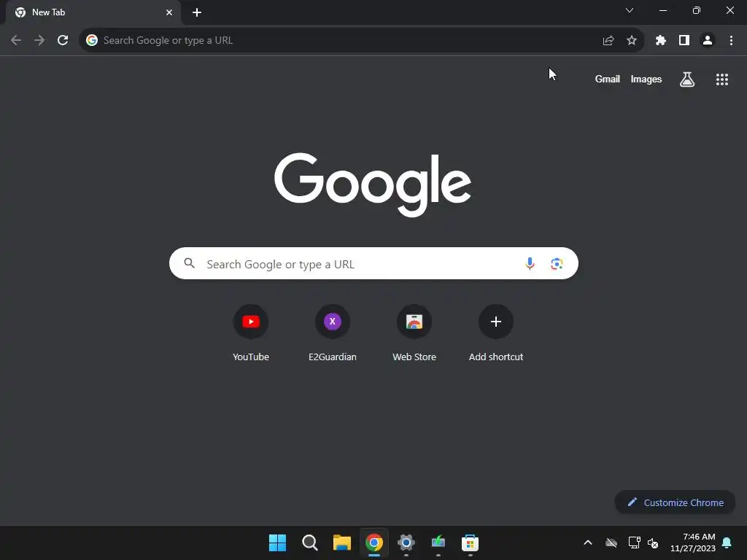Open the YouTube shortcut

coord(251,333)
